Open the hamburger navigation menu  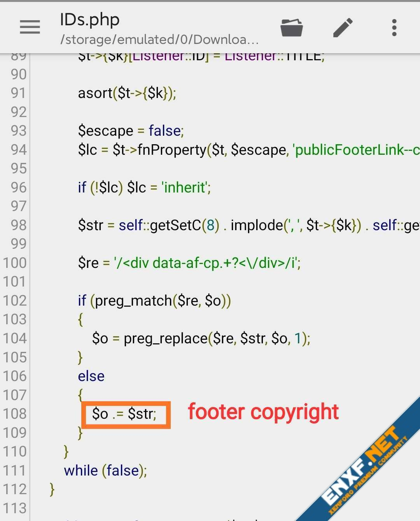[x=30, y=27]
